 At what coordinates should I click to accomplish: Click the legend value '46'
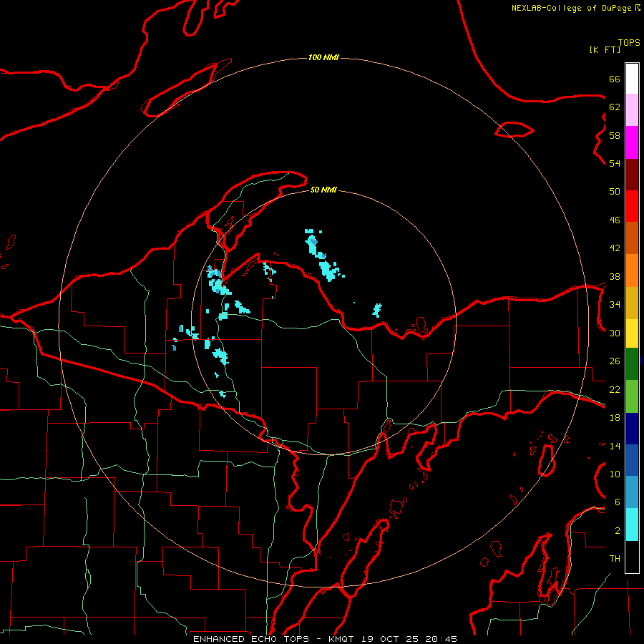coord(615,220)
